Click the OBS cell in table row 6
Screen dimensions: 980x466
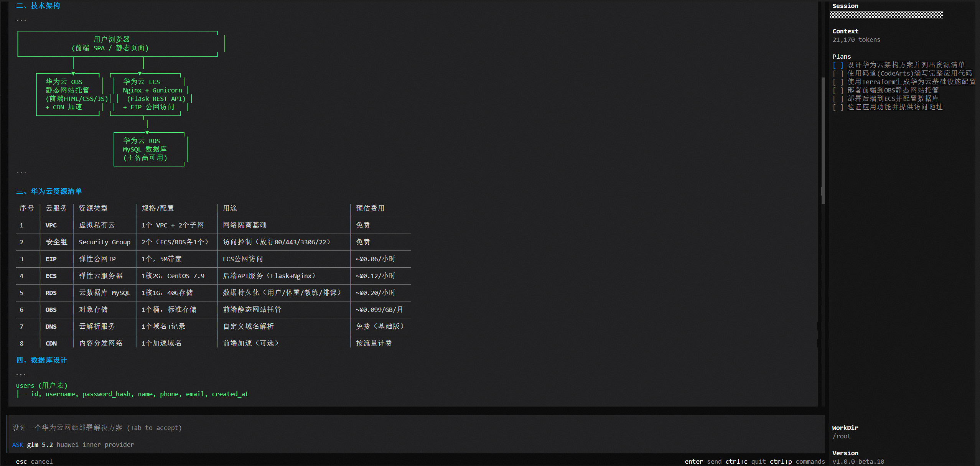(x=51, y=310)
